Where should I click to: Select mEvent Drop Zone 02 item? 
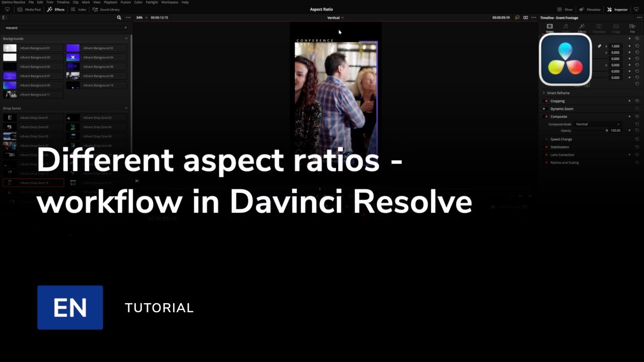[x=97, y=118]
